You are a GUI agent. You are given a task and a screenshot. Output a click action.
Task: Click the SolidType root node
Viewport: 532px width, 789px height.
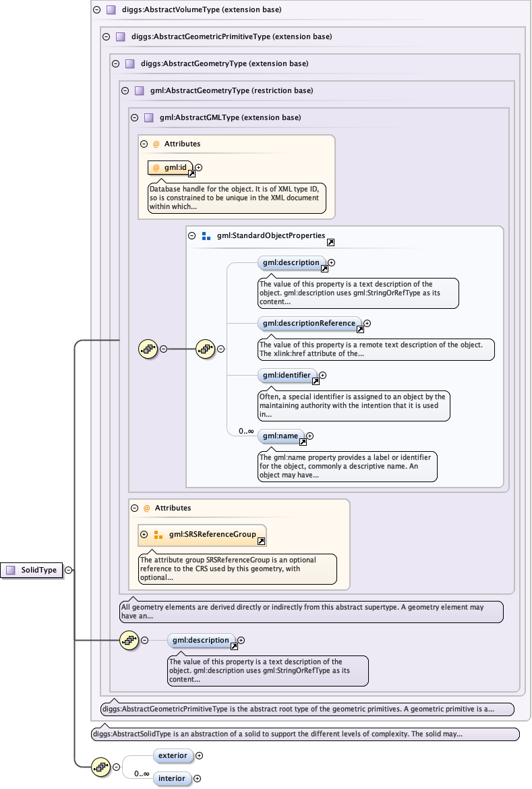pyautogui.click(x=32, y=570)
